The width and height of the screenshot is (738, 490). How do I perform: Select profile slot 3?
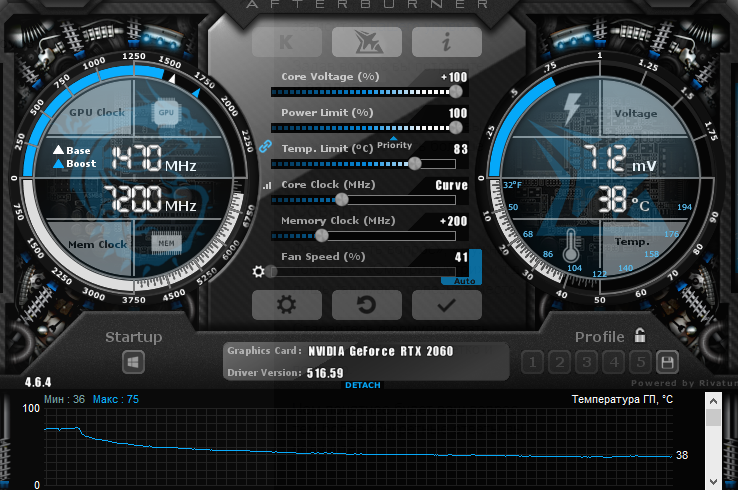tap(586, 362)
